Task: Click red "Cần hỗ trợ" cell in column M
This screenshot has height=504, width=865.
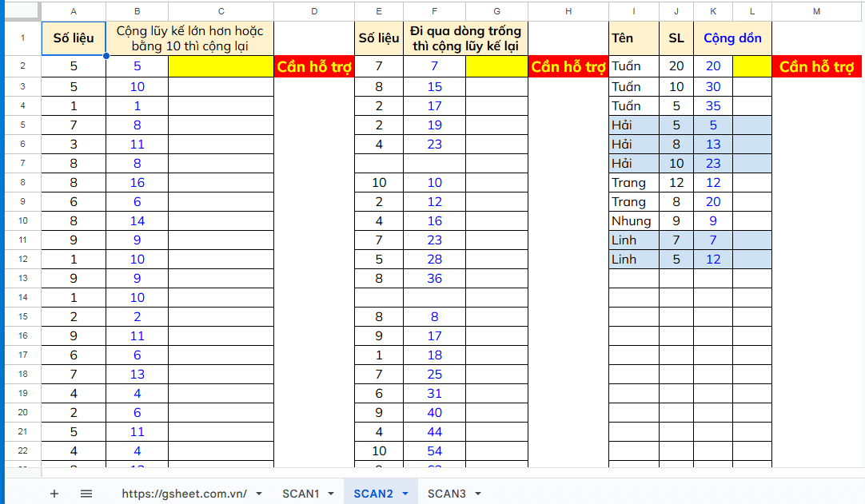Action: click(x=817, y=67)
